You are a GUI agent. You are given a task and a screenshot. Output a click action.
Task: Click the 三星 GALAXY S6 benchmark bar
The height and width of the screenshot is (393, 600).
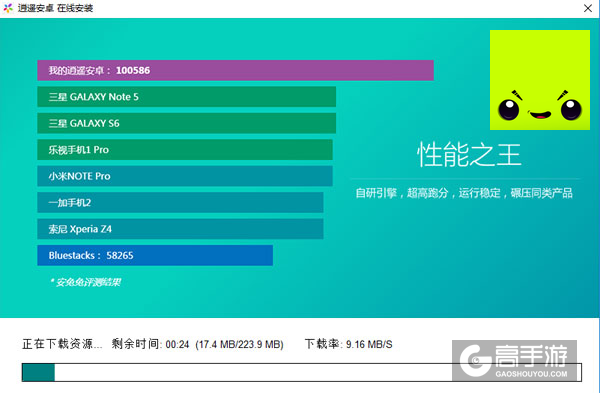187,123
